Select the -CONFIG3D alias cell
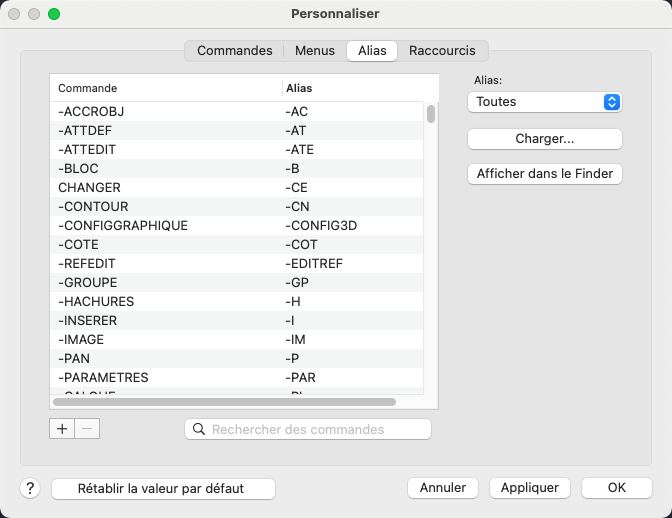This screenshot has width=672, height=518. (x=321, y=225)
